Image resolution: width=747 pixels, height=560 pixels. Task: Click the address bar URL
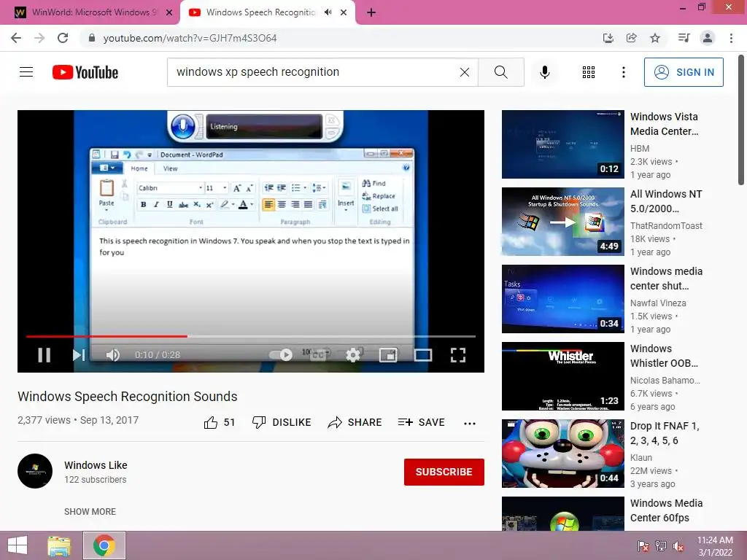pyautogui.click(x=190, y=38)
